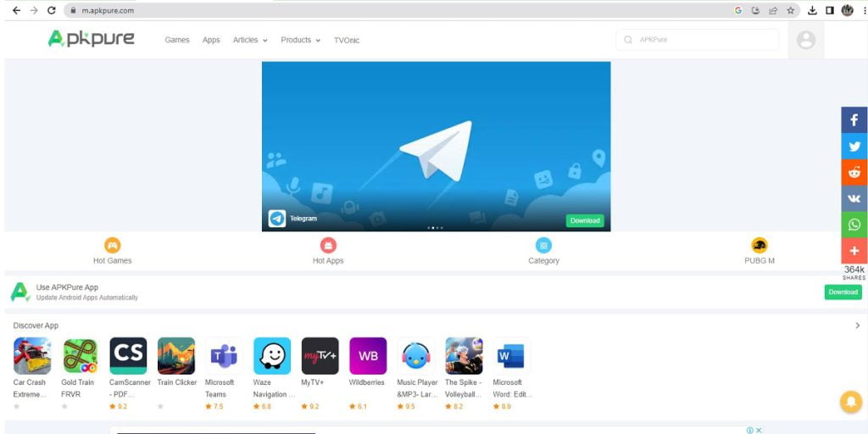Click the search magnifier icon

pyautogui.click(x=628, y=40)
